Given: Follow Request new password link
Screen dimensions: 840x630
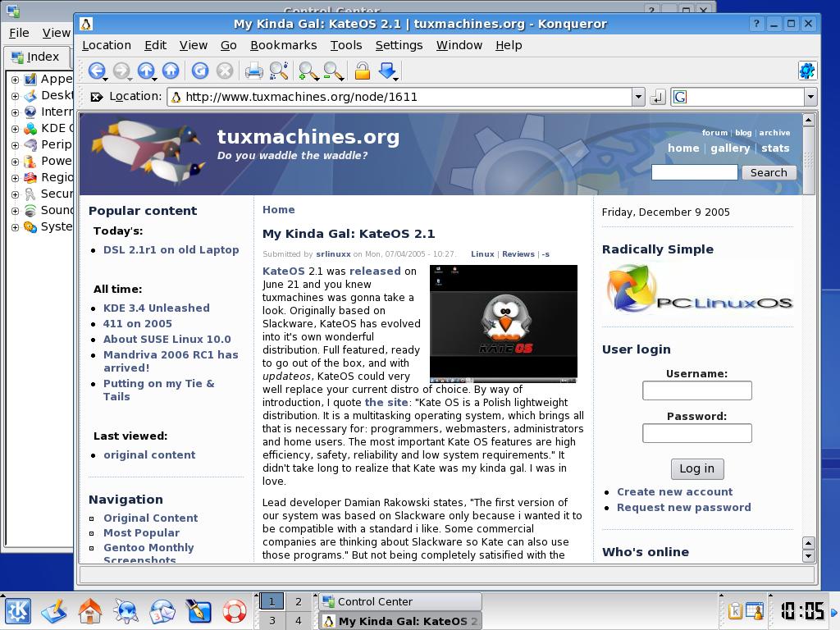Looking at the screenshot, I should (x=684, y=507).
